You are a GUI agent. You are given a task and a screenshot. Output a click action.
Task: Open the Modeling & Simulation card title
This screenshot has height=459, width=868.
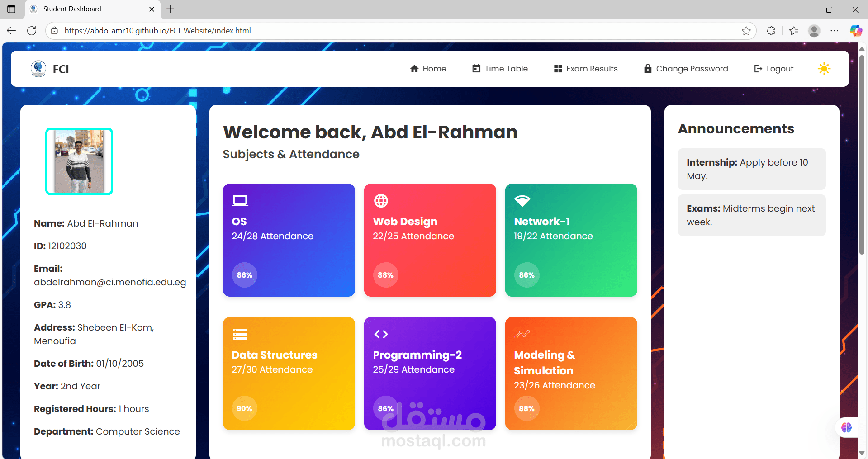click(545, 363)
